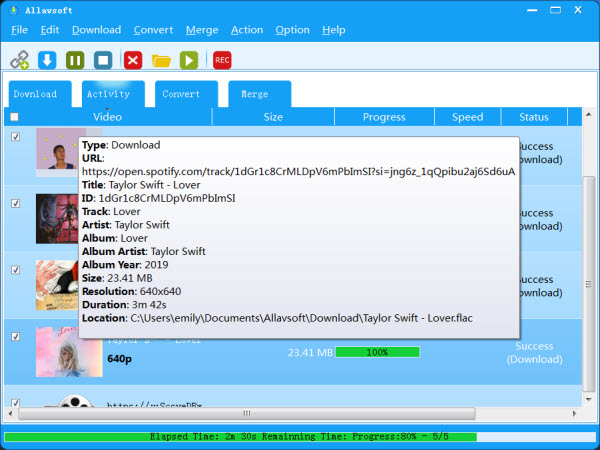Click the vertical scrollbar down arrow
Viewport: 600px width, 450px height.
(589, 400)
